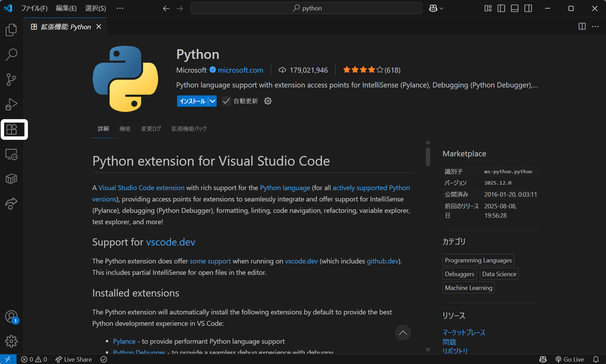Image resolution: width=606 pixels, height=364 pixels.
Task: Open notifications bell
Action: pyautogui.click(x=596, y=359)
